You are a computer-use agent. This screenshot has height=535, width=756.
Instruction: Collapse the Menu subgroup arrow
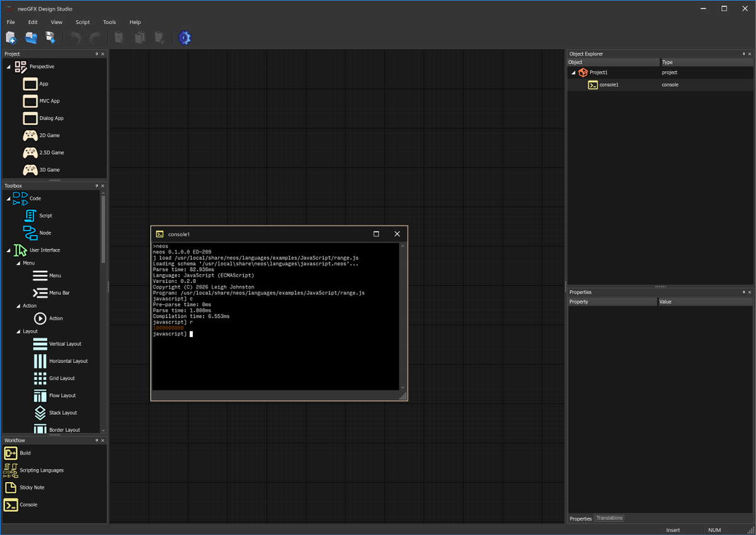[x=18, y=263]
